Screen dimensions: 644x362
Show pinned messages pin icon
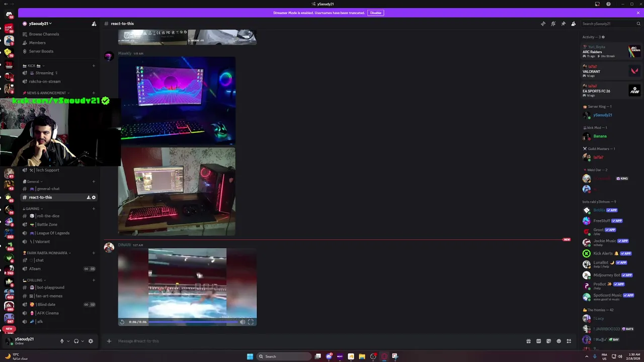(563, 24)
